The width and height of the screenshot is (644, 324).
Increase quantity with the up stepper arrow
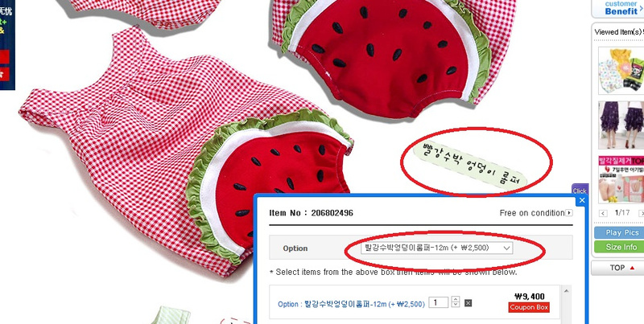tap(455, 299)
